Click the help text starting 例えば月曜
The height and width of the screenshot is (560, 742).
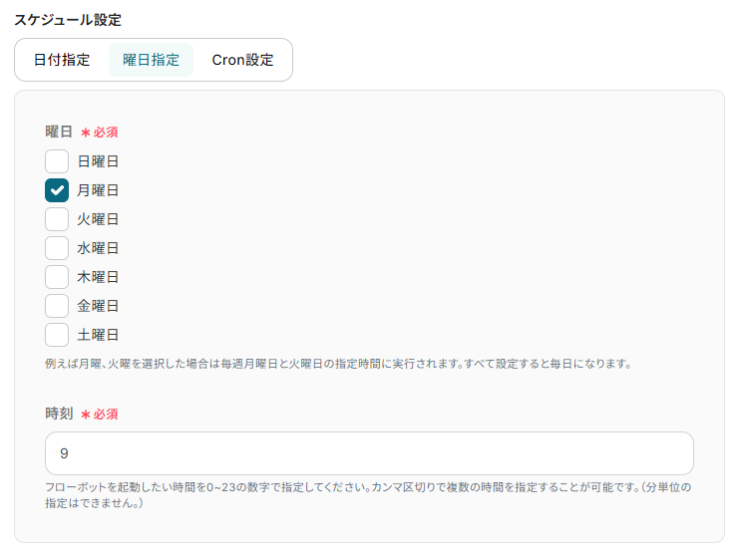coord(338,364)
